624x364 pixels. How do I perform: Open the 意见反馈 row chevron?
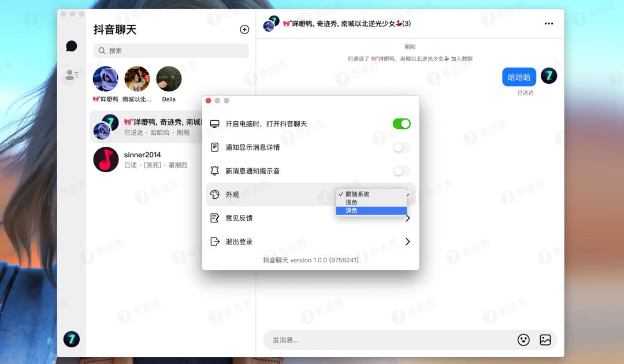pyautogui.click(x=407, y=218)
